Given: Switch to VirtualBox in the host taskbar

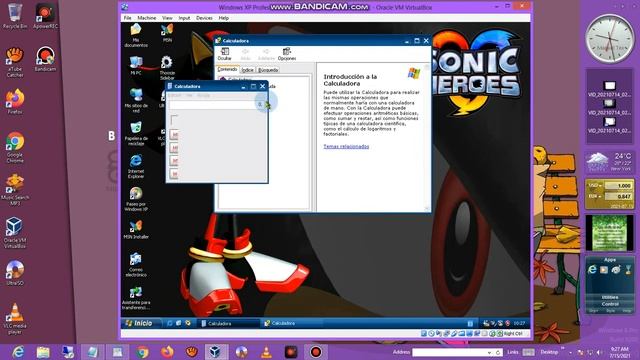Looking at the screenshot, I should point(216,352).
